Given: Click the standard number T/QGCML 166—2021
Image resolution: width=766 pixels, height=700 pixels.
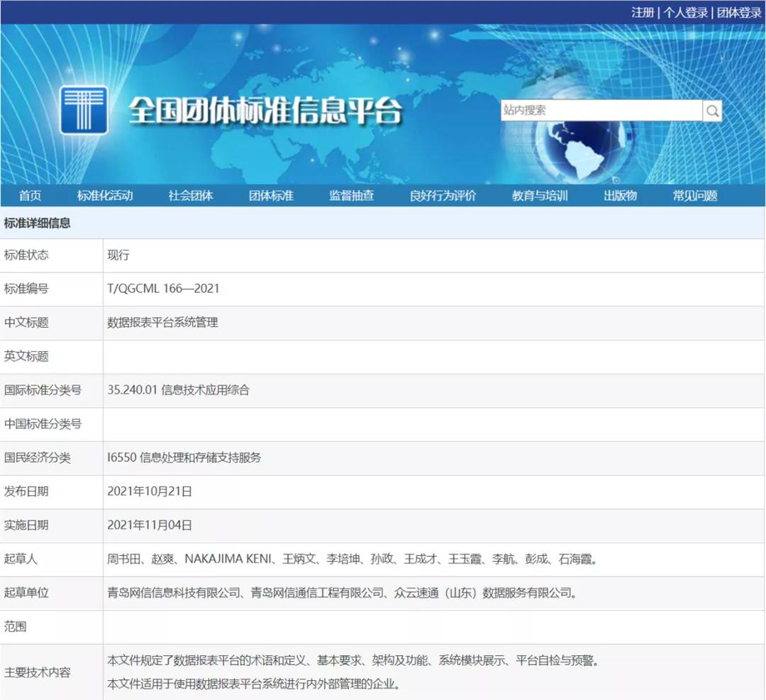Looking at the screenshot, I should [163, 289].
